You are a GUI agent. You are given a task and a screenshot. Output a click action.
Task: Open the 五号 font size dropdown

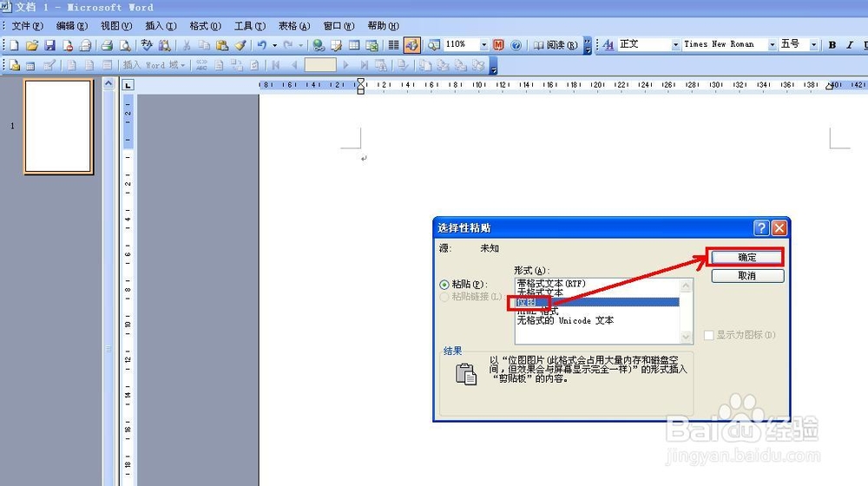coord(814,45)
